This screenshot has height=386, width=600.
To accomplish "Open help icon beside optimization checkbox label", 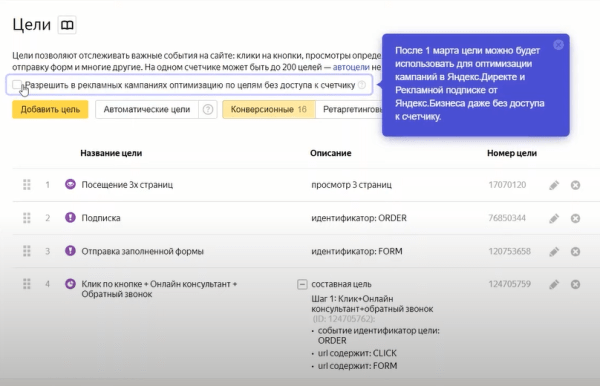I will 362,85.
